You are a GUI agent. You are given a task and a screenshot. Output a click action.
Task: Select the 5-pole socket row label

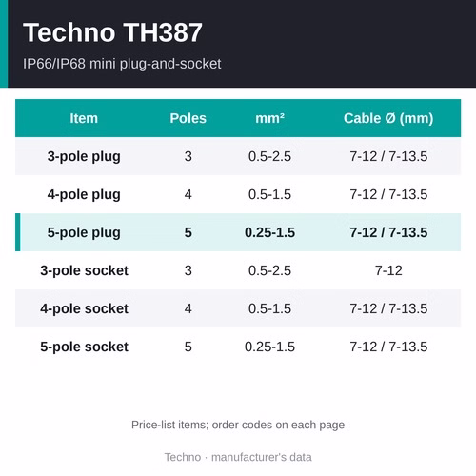click(84, 347)
